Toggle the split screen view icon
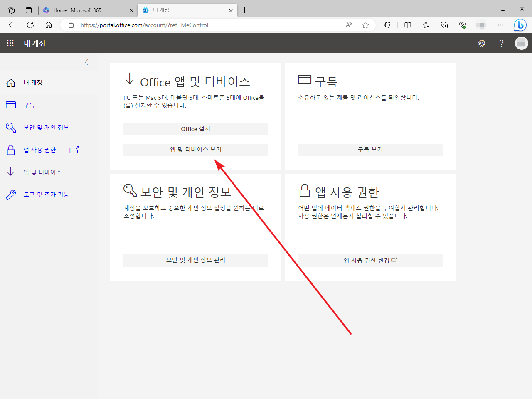The height and width of the screenshot is (399, 532). click(408, 25)
